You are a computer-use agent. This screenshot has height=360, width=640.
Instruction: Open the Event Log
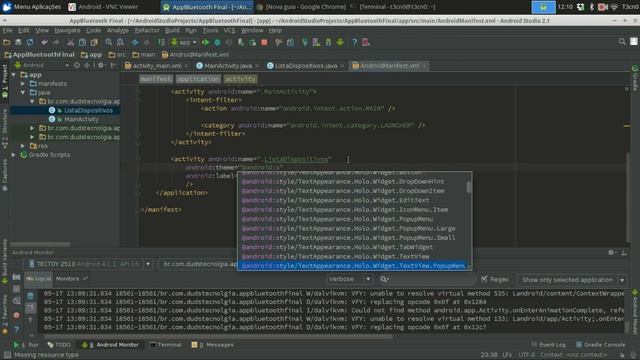coord(549,345)
